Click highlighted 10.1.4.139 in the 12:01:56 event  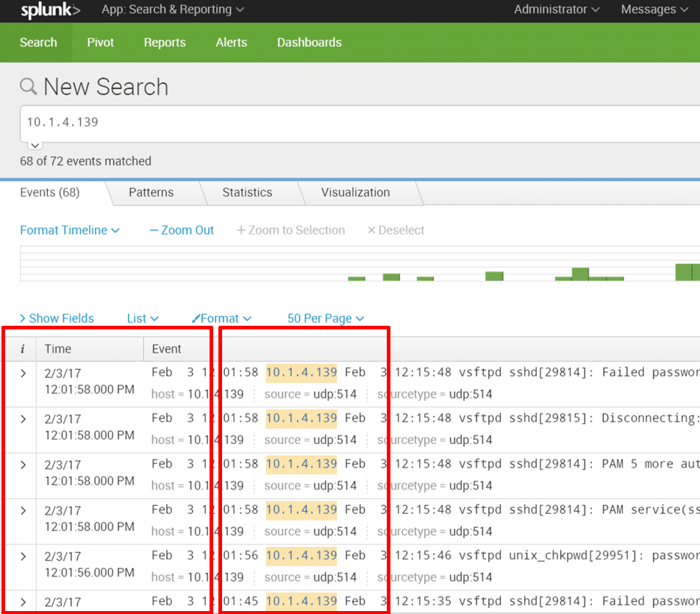point(301,555)
